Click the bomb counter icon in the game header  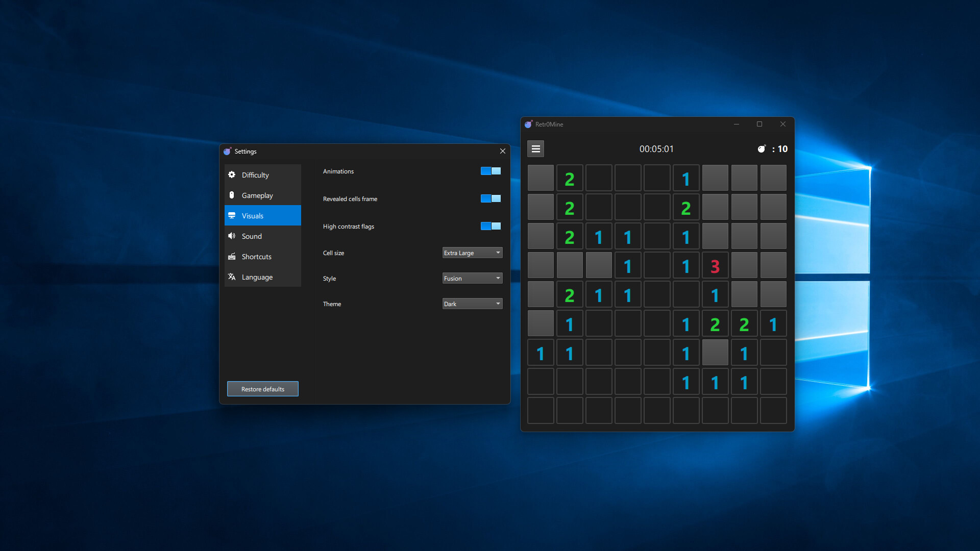pyautogui.click(x=762, y=148)
